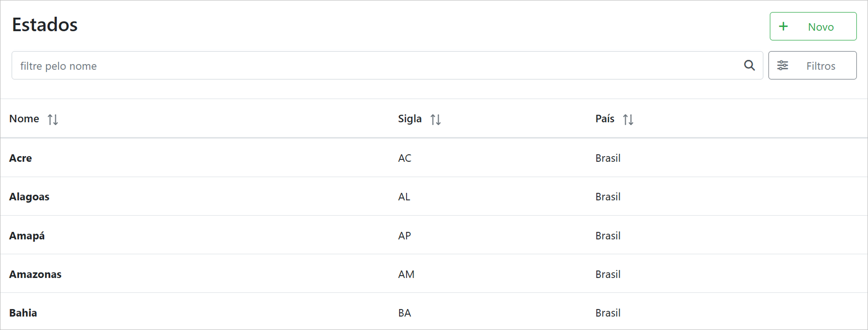Select the Amapá state entry
This screenshot has height=330, width=868.
pyautogui.click(x=27, y=236)
